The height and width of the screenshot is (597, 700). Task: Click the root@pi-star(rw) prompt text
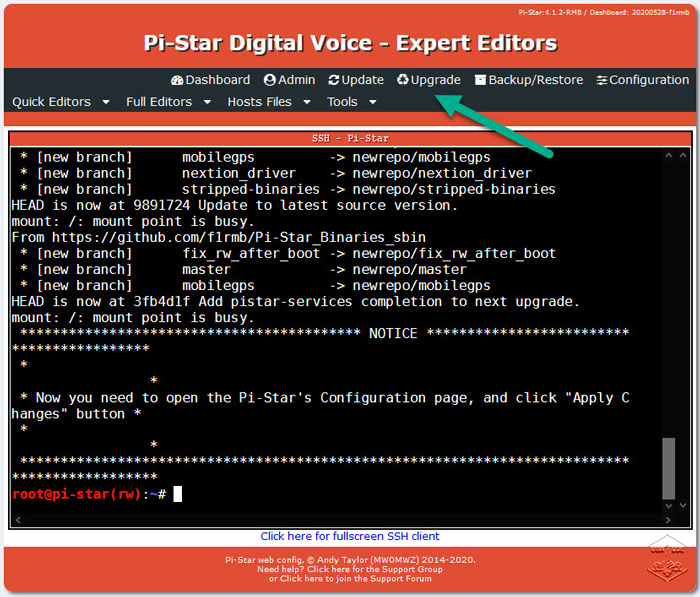pos(76,494)
